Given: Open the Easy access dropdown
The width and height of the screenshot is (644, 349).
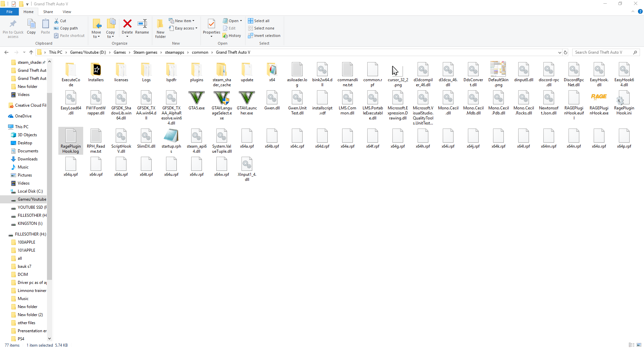Looking at the screenshot, I should coord(183,28).
